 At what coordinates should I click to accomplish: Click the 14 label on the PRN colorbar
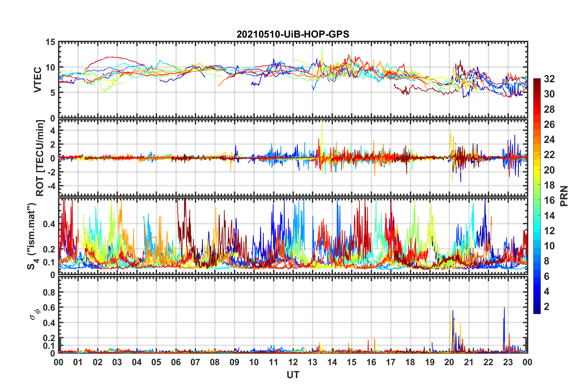point(549,215)
